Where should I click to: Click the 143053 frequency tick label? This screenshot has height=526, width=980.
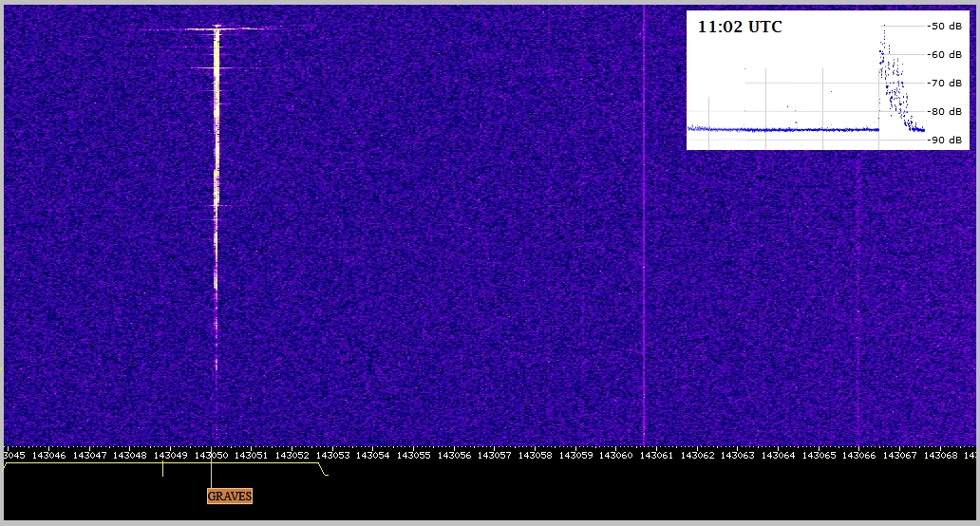(332, 456)
